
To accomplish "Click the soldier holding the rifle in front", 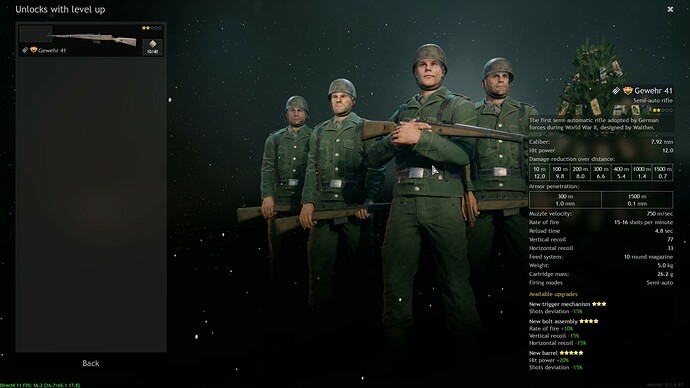I will (427, 189).
